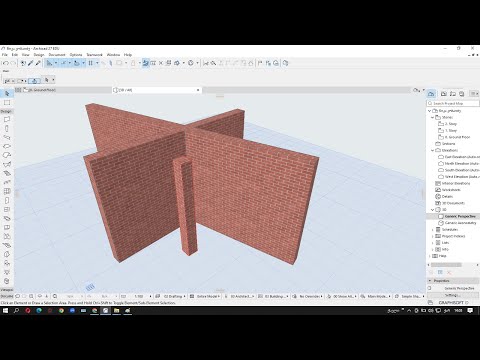Viewport: 480px width, 360px height.
Task: Select the Door tool in toolbox
Action: tap(7, 200)
